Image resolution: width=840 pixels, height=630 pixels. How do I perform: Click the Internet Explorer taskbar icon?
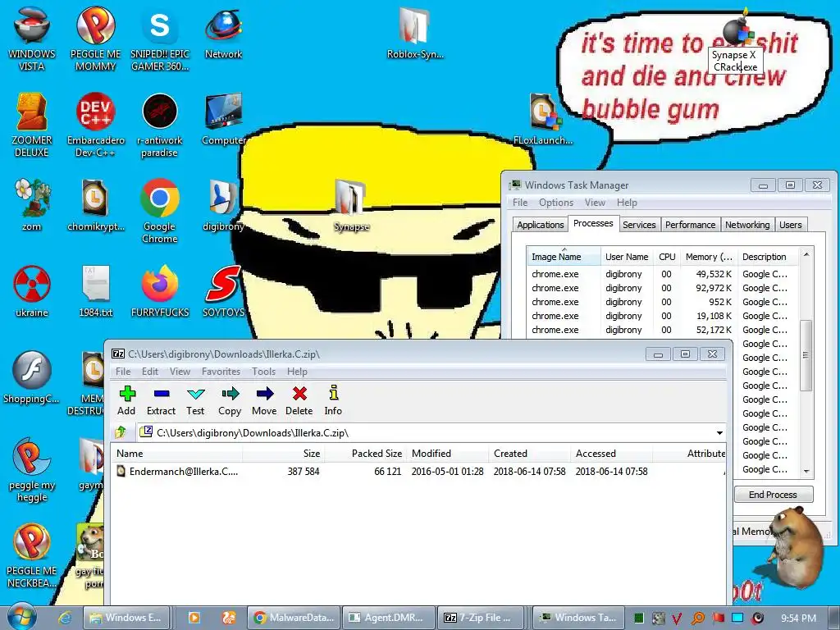65,618
